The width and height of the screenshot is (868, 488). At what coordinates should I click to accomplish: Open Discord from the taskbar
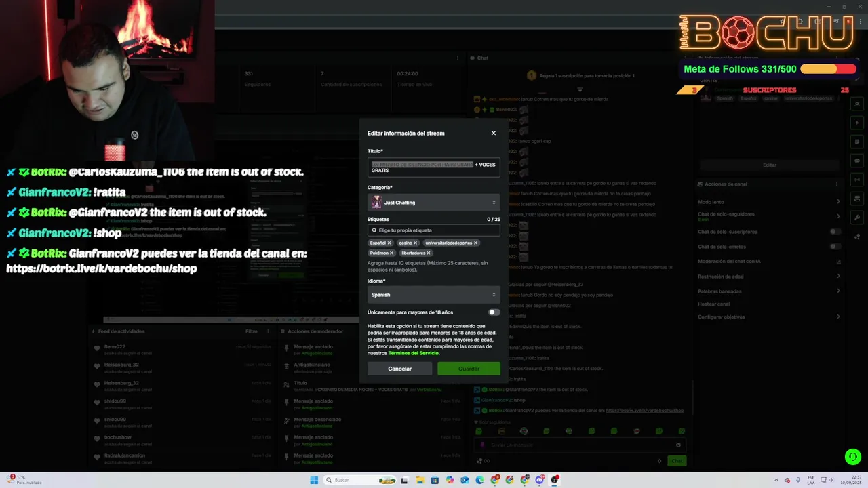click(540, 480)
